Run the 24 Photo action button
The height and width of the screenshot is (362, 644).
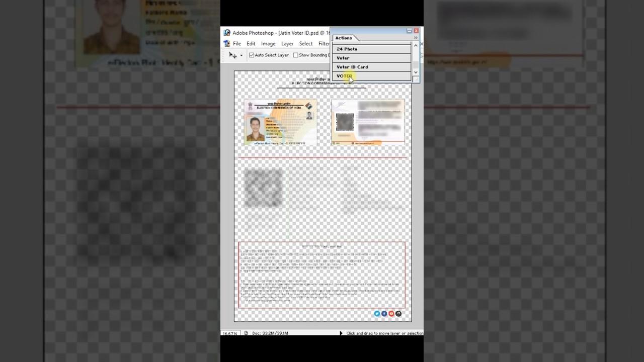[x=372, y=49]
